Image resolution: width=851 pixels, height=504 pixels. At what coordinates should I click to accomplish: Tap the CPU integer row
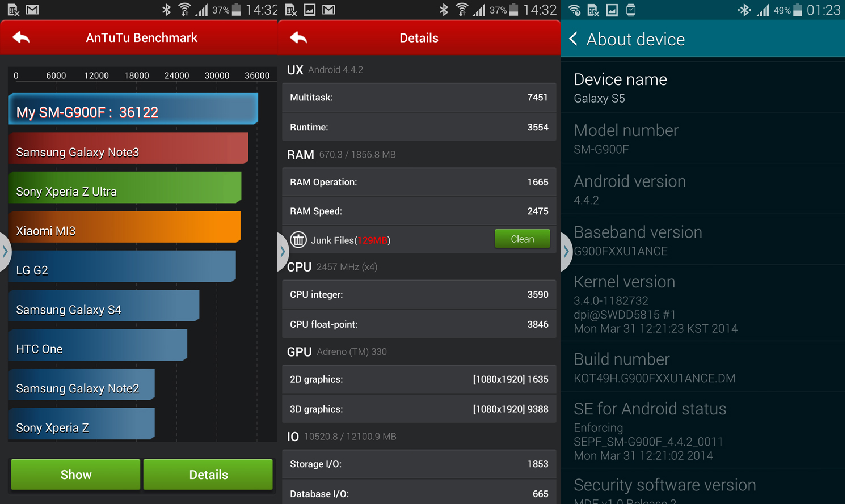pyautogui.click(x=419, y=294)
